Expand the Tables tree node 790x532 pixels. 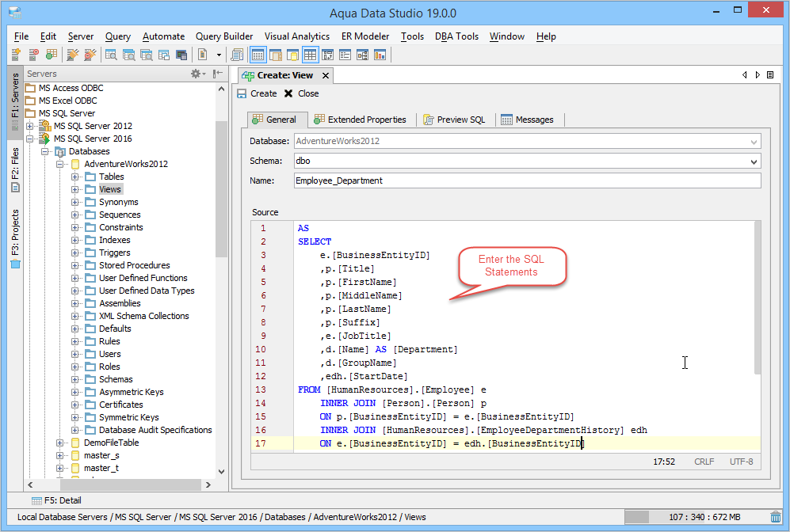76,177
